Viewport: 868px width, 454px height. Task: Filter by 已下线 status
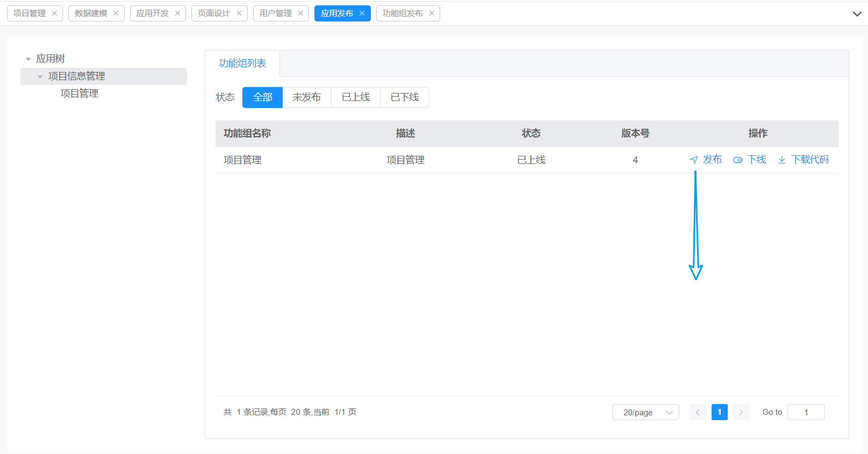pos(404,97)
